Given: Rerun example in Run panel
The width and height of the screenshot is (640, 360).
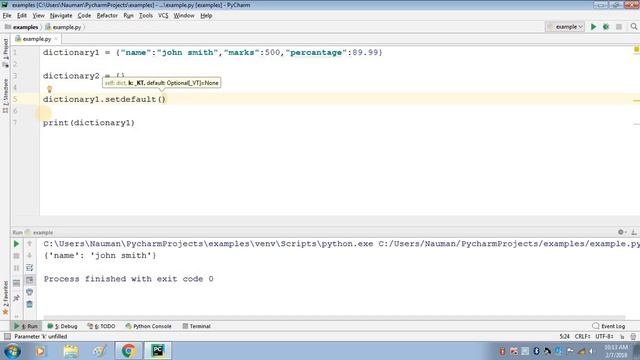Looking at the screenshot, I should [16, 244].
